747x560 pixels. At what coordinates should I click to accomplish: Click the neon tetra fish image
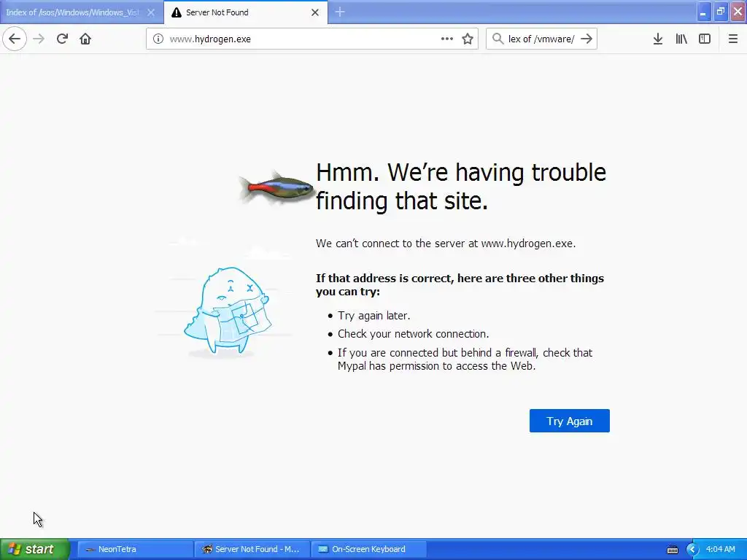pyautogui.click(x=276, y=187)
